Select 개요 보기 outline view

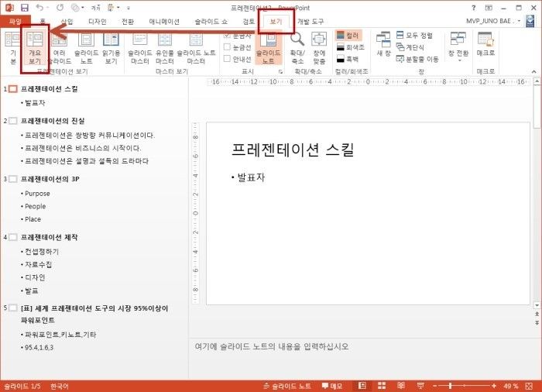(x=35, y=48)
